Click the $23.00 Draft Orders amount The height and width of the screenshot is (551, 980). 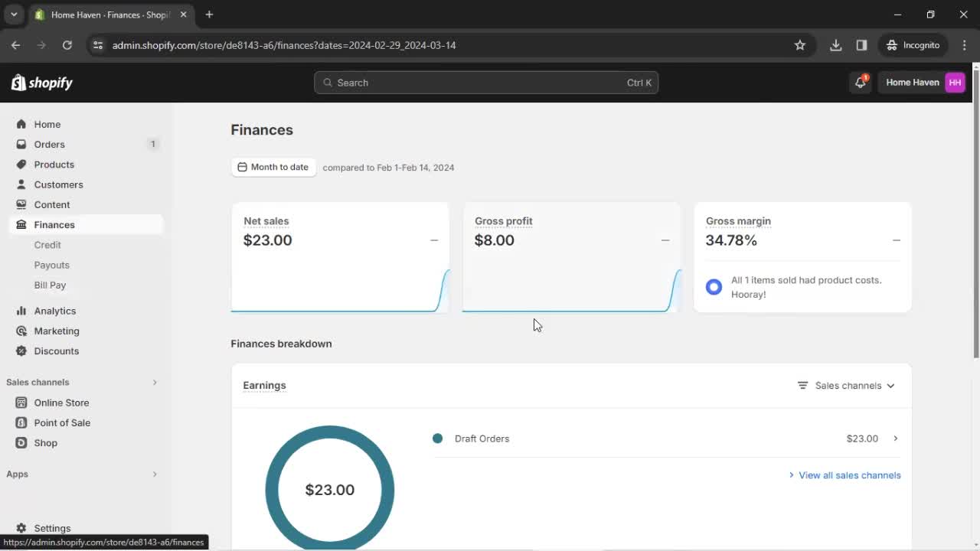tap(862, 439)
